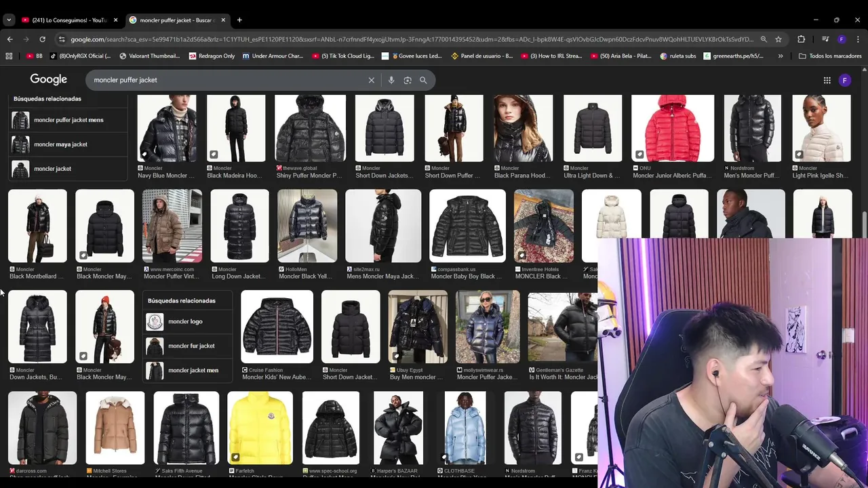Open the Tik Tok Cloud Lig bookmark
The image size is (868, 488).
343,56
